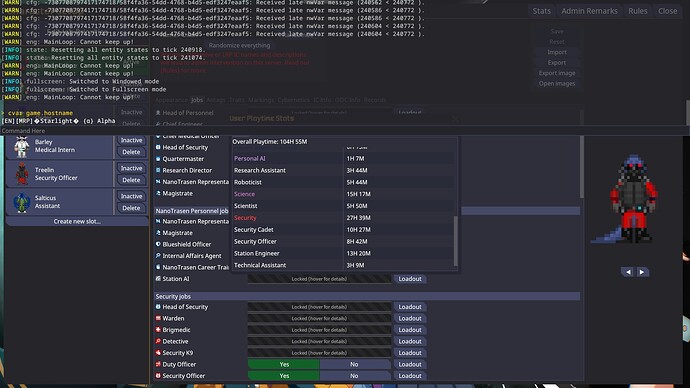Click the Station Engineer playtime row
Screen dimensions: 690x388
tap(344, 253)
